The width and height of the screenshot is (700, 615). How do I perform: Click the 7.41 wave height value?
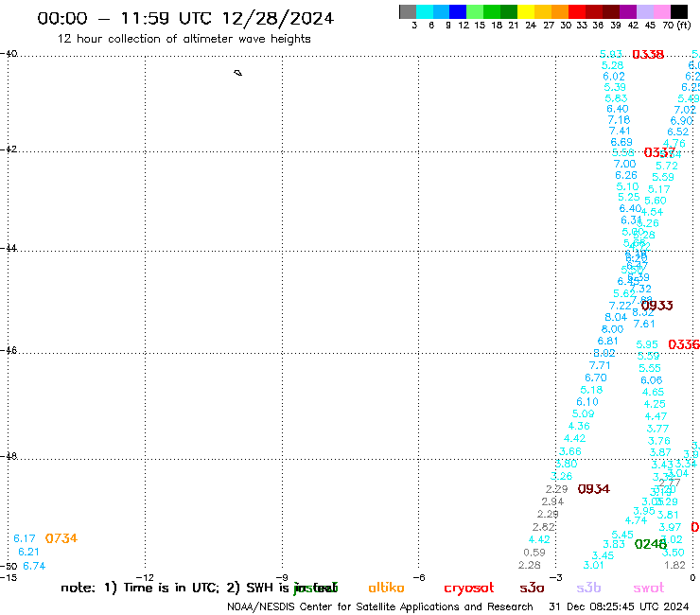click(x=620, y=131)
